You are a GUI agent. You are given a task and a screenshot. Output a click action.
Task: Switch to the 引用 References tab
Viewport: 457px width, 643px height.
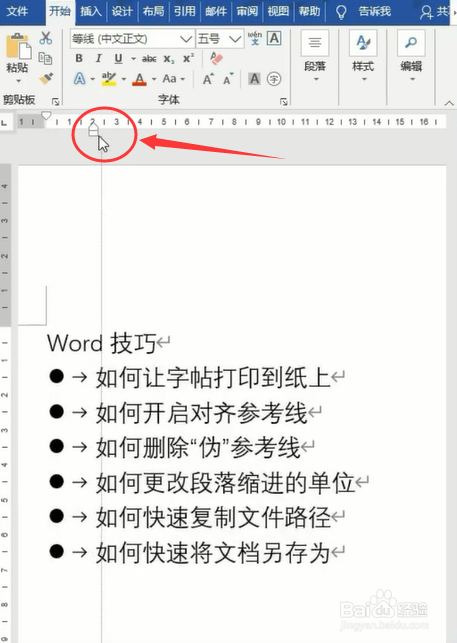pyautogui.click(x=185, y=11)
